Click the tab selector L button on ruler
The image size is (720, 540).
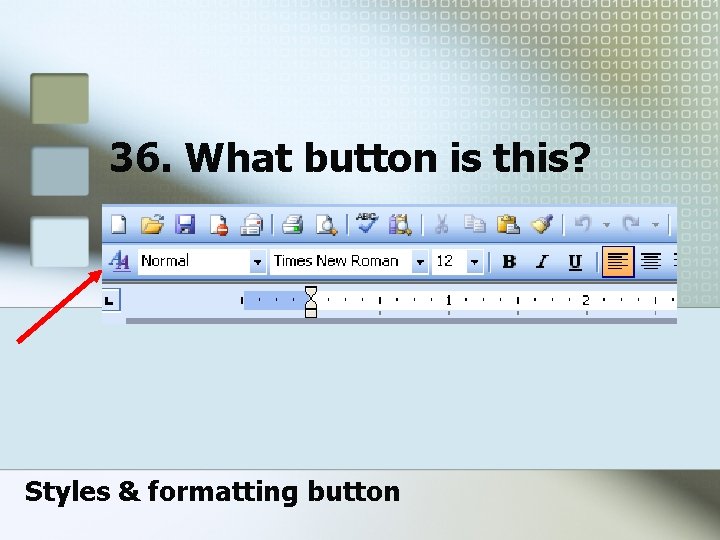pyautogui.click(x=111, y=300)
